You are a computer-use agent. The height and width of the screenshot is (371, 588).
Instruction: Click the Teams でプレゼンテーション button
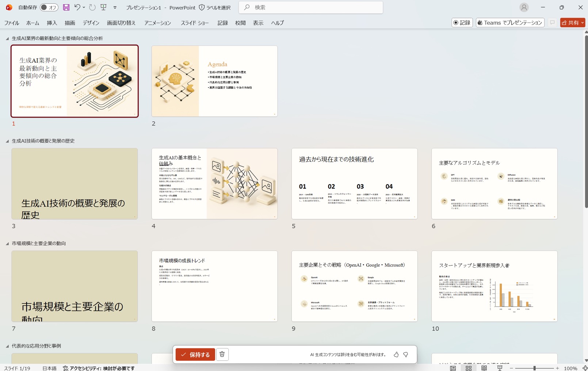[x=510, y=23]
